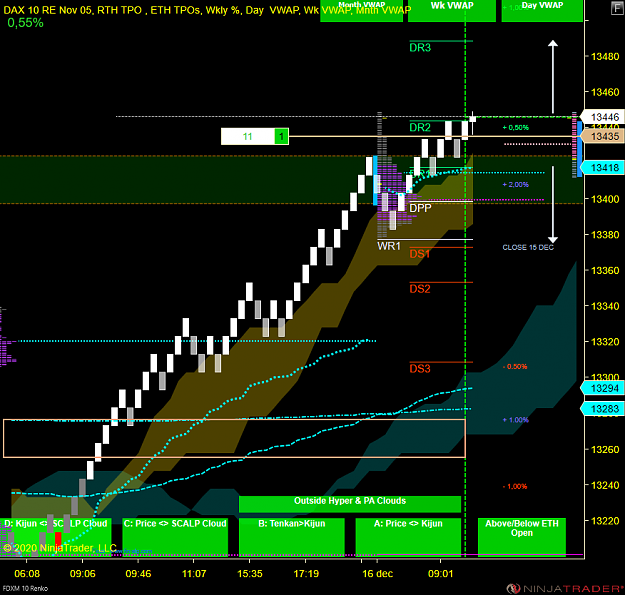Image resolution: width=625 pixels, height=595 pixels.
Task: Click the 13340 price axis label
Action: click(605, 306)
